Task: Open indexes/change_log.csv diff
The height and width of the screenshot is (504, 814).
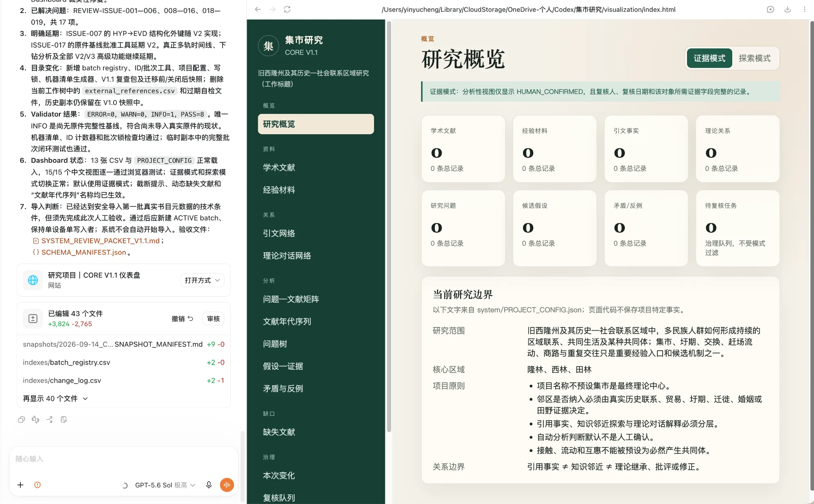Action: tap(124, 380)
